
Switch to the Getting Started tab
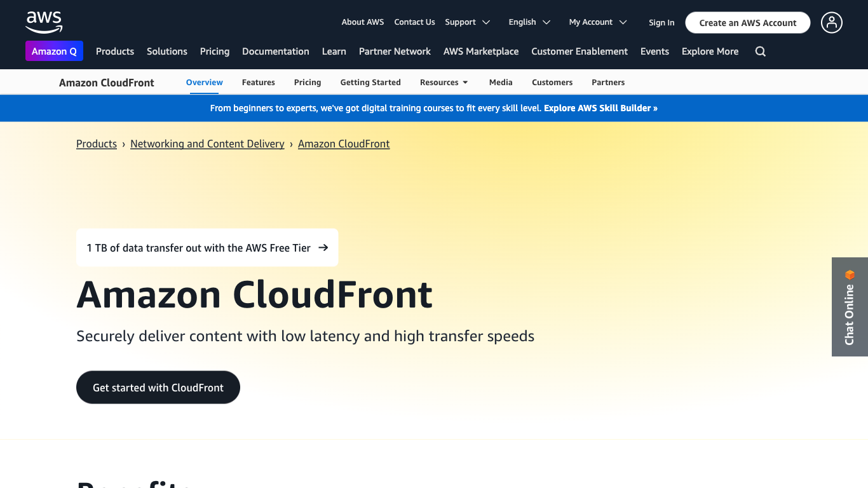click(370, 83)
